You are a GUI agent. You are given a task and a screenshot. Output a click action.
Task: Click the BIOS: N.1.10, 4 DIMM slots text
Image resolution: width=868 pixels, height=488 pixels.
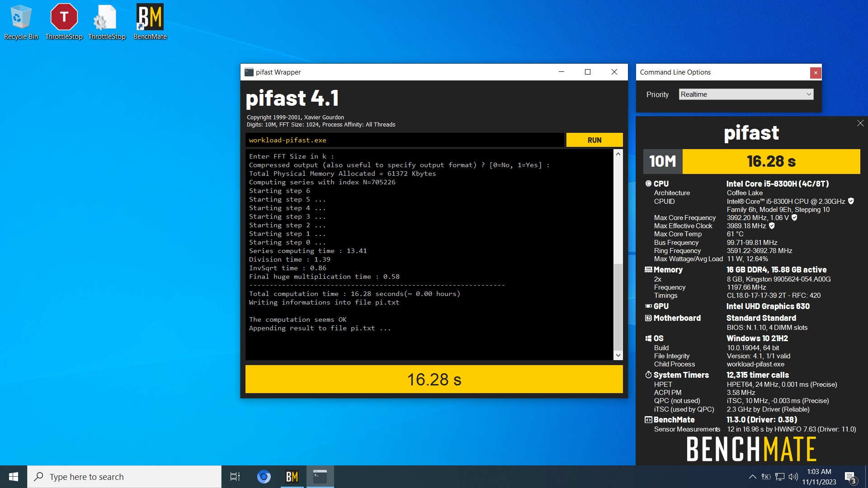point(767,328)
